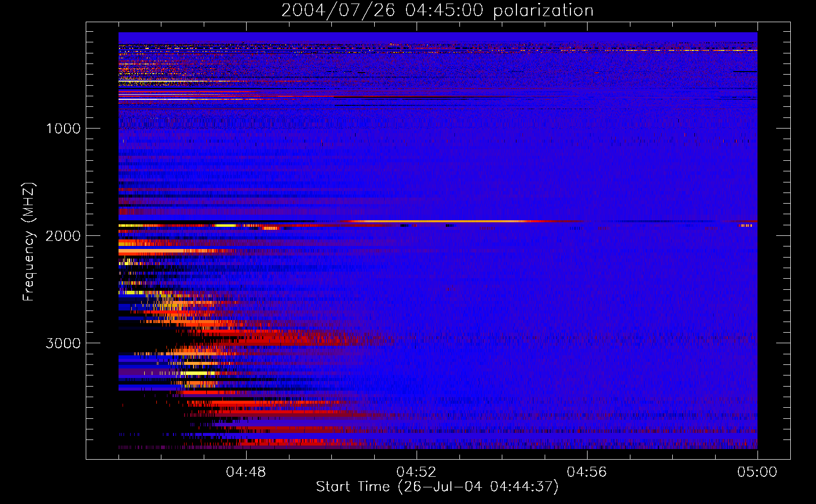Image resolution: width=816 pixels, height=504 pixels.
Task: Click the '1000' frequency tick label
Action: [x=64, y=129]
